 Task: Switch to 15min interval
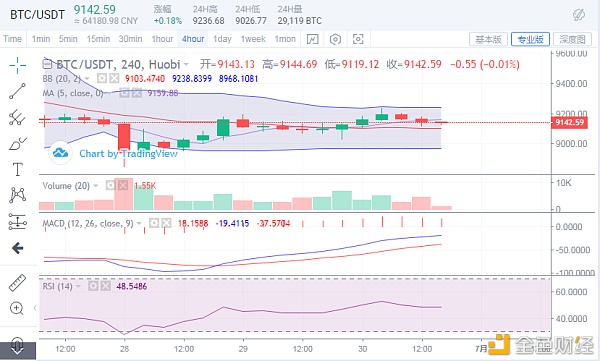click(x=98, y=39)
